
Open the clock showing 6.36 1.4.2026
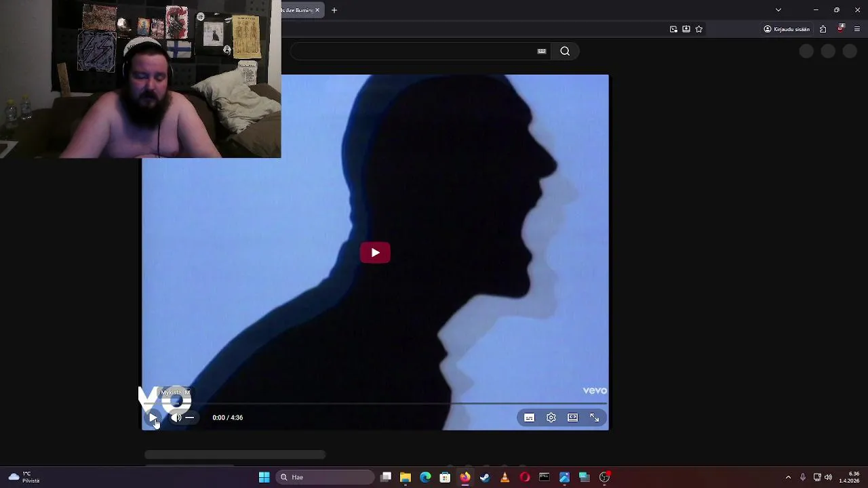pyautogui.click(x=849, y=477)
